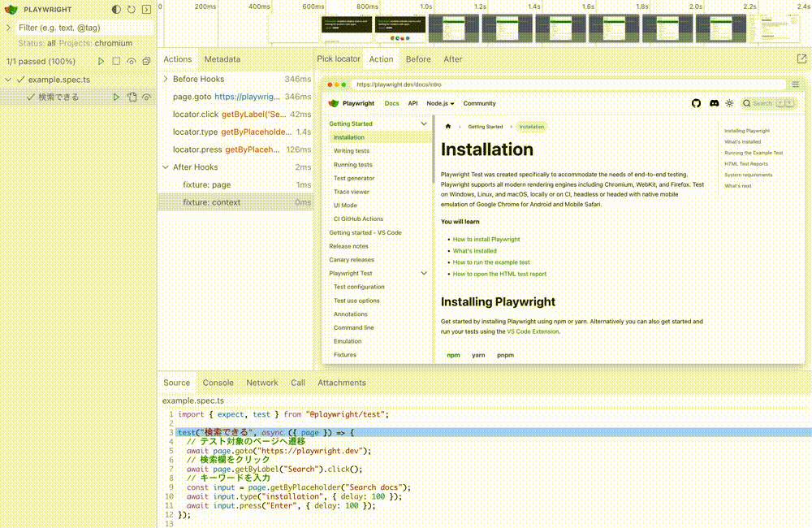Click the last timeline screenshot thumbnail
812x528 pixels.
pos(775,28)
